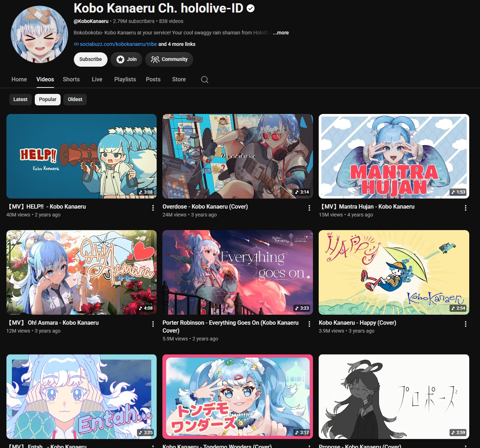Click the 12M views • 3 years ago text
Image resolution: width=480 pixels, height=448 pixels.
pos(33,331)
